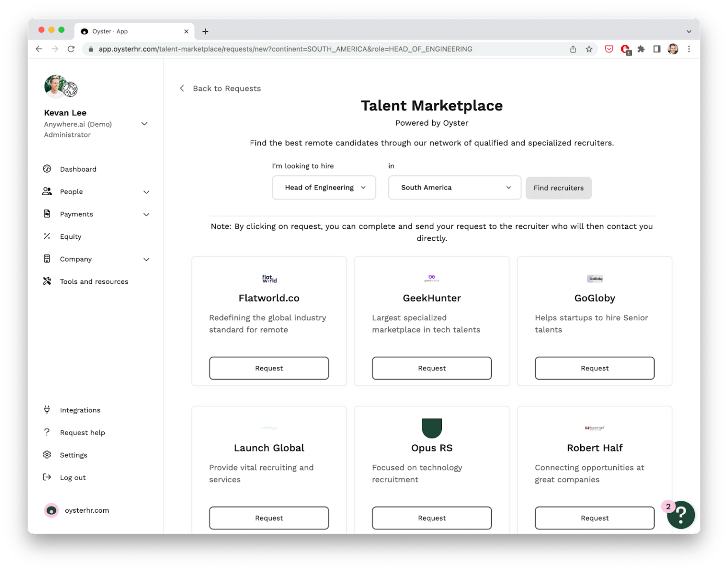Click the Pocket extension icon

[x=609, y=49]
